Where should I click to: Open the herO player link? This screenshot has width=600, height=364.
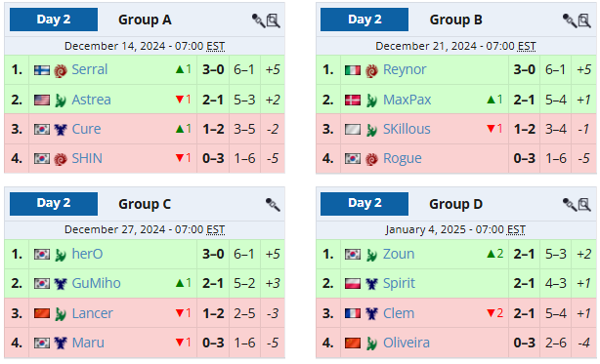pos(87,254)
